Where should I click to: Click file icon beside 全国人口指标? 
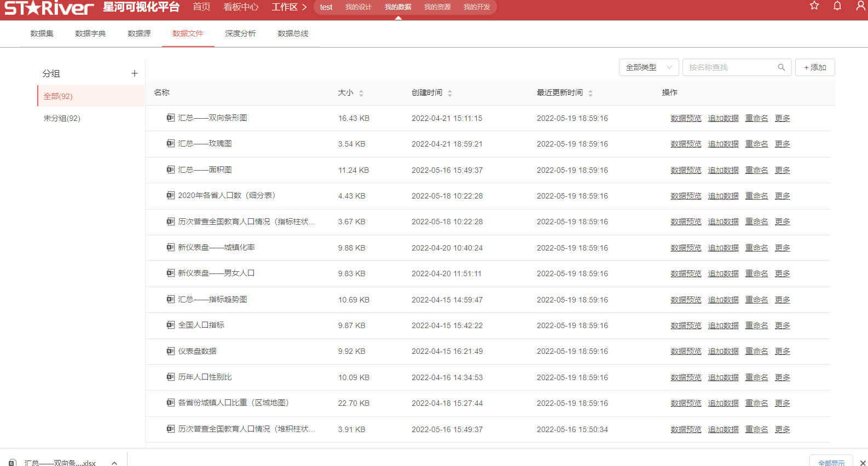tap(171, 325)
